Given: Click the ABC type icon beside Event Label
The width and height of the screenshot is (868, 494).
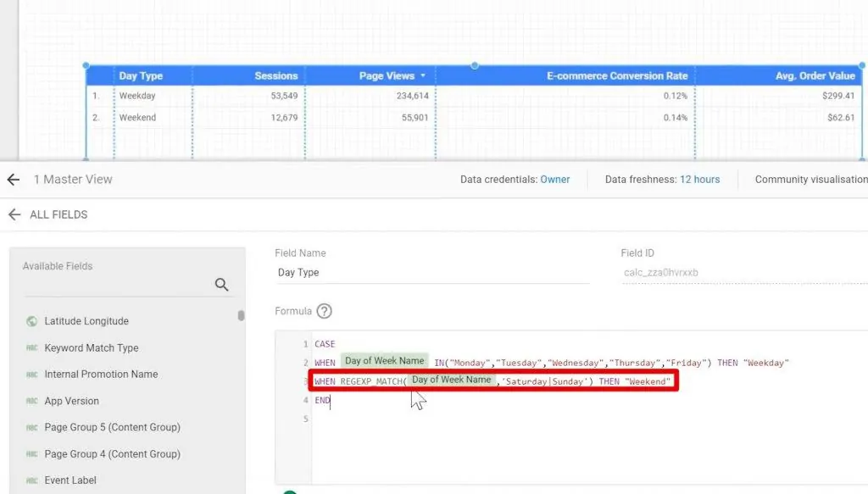Looking at the screenshot, I should [x=32, y=481].
